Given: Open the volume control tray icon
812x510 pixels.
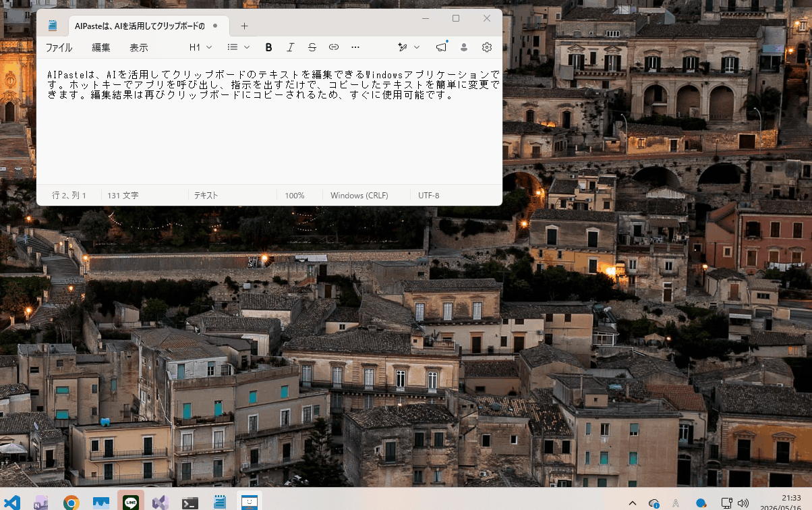Looking at the screenshot, I should [743, 503].
